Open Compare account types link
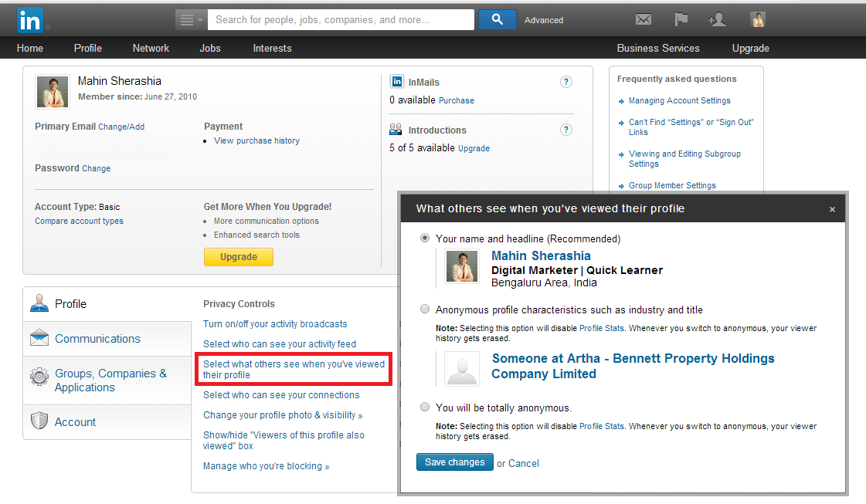 pyautogui.click(x=79, y=221)
